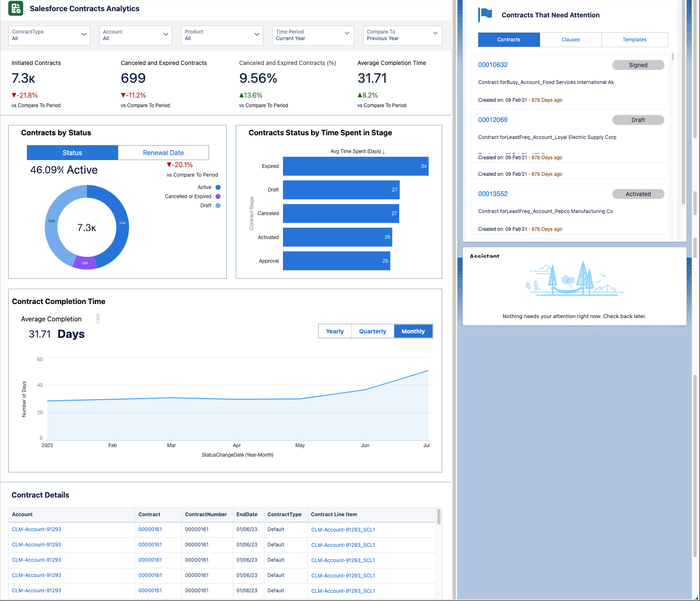The width and height of the screenshot is (700, 601).
Task: Switch to the Renewal Date tab
Action: [x=163, y=153]
